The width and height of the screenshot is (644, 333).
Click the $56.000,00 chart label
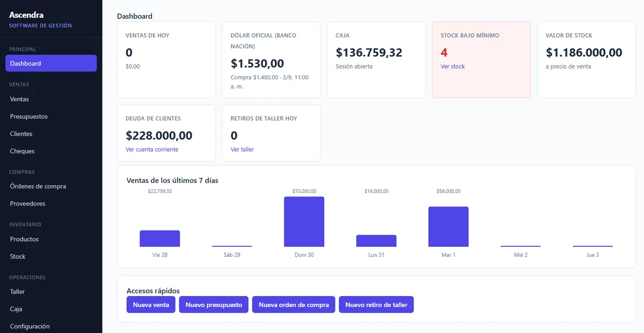pos(448,191)
